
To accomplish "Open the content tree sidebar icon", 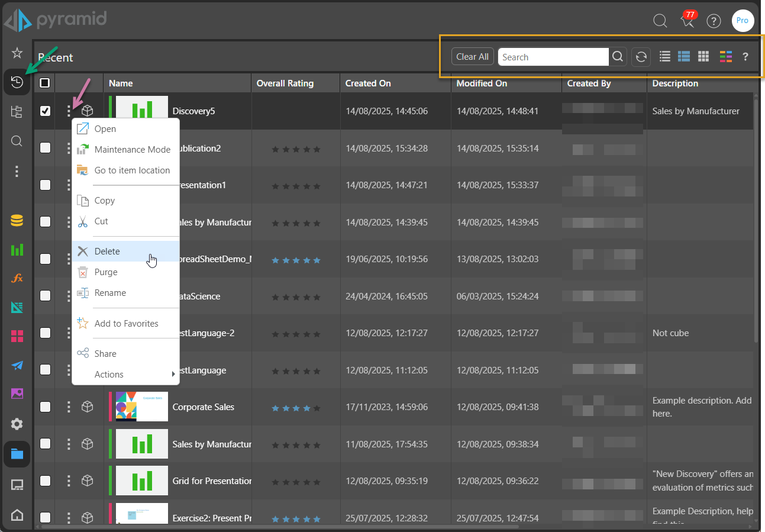I will tap(17, 112).
